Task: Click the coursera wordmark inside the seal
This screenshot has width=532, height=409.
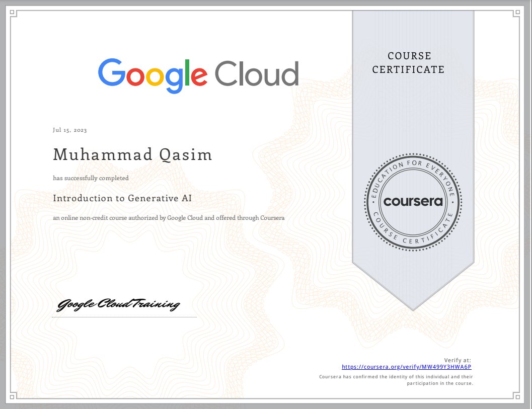Action: [x=413, y=202]
